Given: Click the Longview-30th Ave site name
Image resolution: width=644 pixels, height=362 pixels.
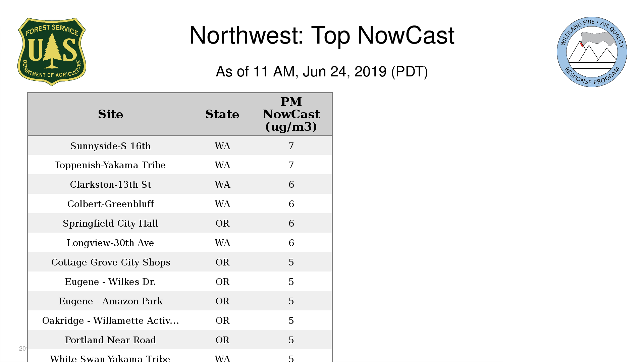Looking at the screenshot, I should [x=110, y=243].
